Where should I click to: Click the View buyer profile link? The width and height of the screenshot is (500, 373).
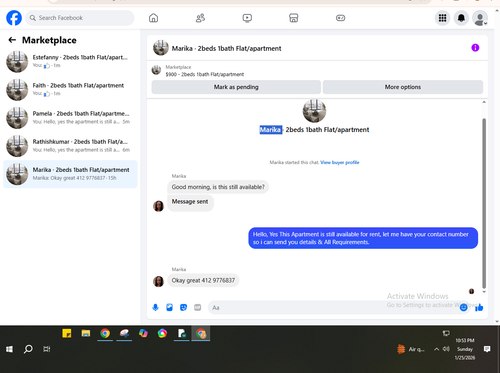click(x=340, y=162)
